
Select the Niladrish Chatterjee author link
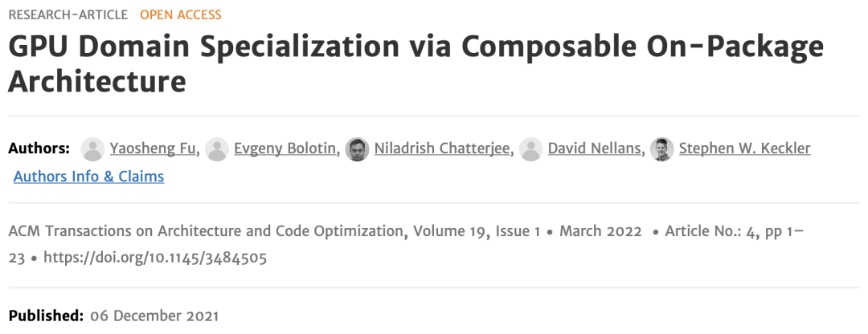click(443, 149)
